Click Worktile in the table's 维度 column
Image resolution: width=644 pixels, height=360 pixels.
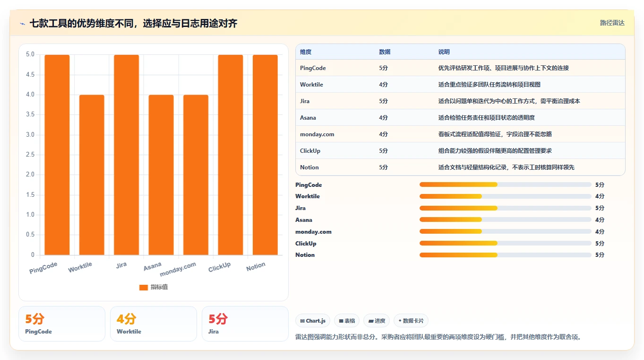311,85
